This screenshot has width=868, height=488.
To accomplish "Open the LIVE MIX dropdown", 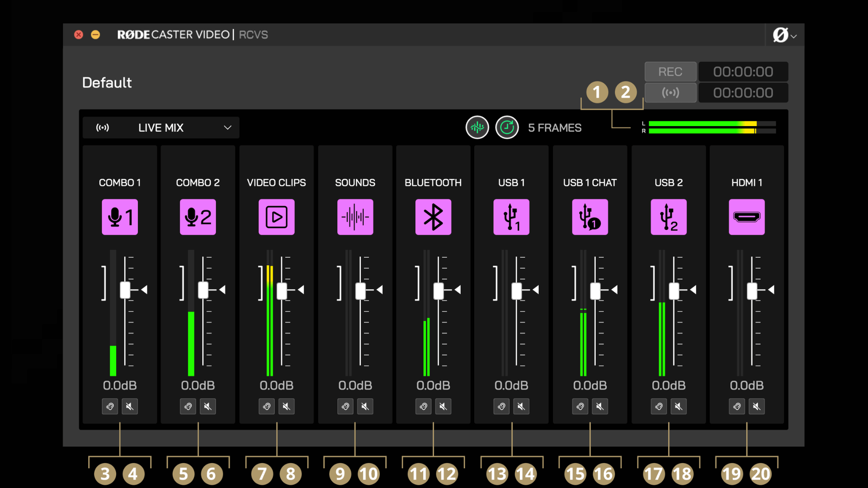I will (x=160, y=127).
